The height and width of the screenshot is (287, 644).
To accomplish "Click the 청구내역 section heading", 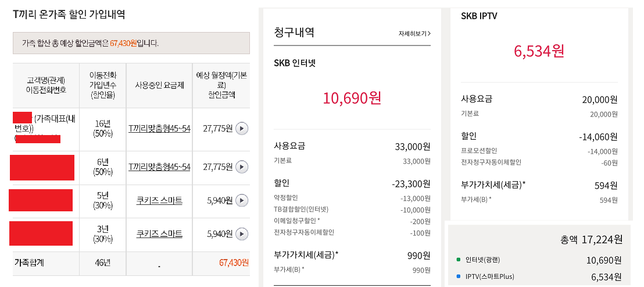I will pyautogui.click(x=294, y=32).
